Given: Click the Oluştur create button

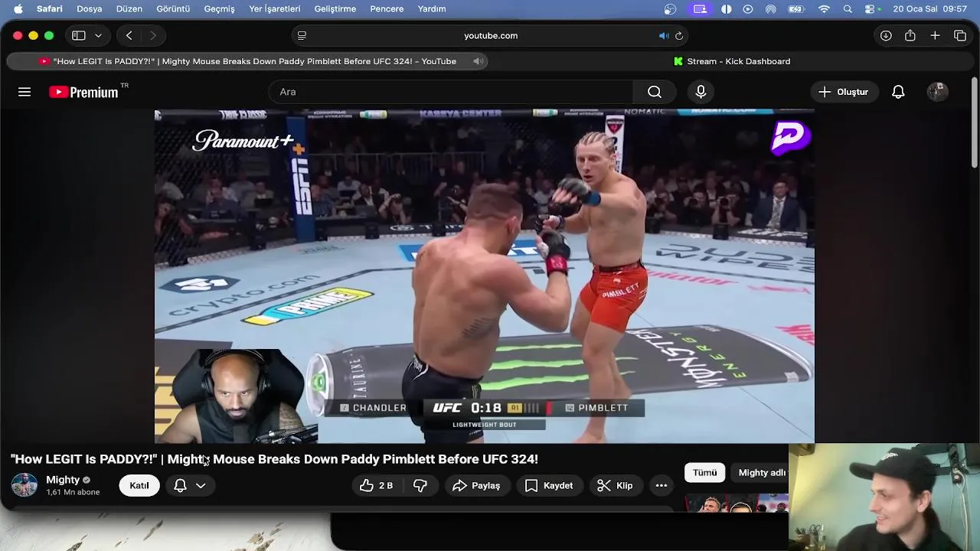Looking at the screenshot, I should 844,92.
